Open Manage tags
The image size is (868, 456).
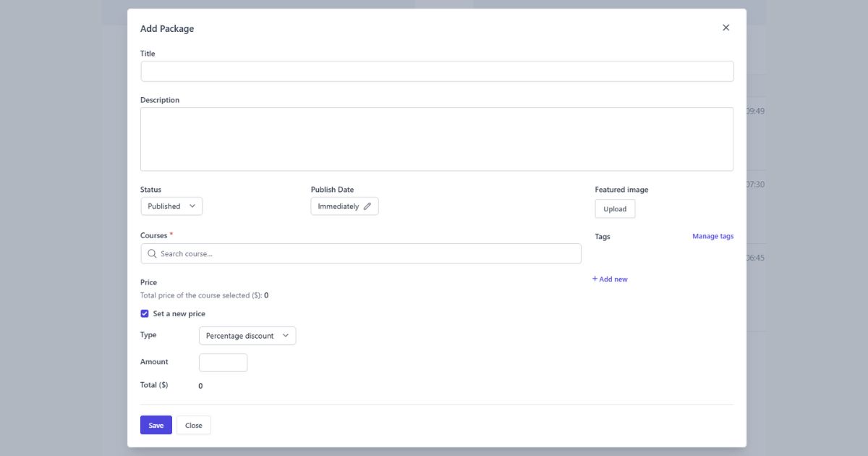(x=712, y=236)
